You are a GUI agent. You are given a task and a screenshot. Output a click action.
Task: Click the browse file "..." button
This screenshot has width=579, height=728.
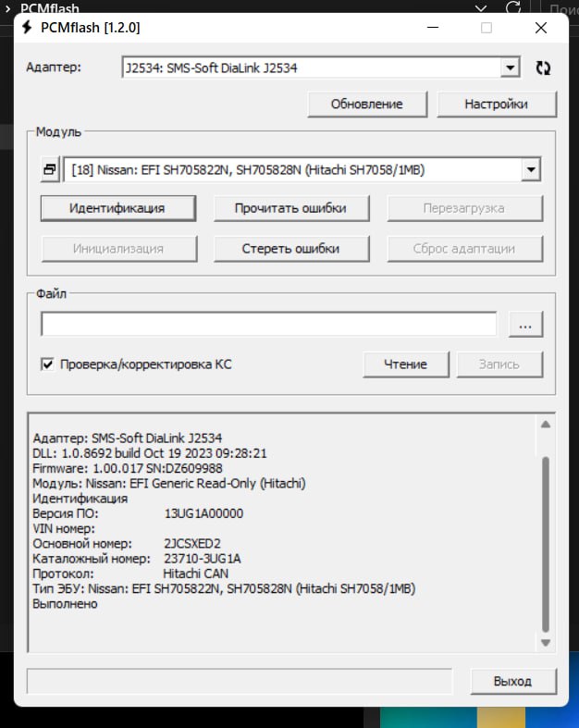point(525,324)
